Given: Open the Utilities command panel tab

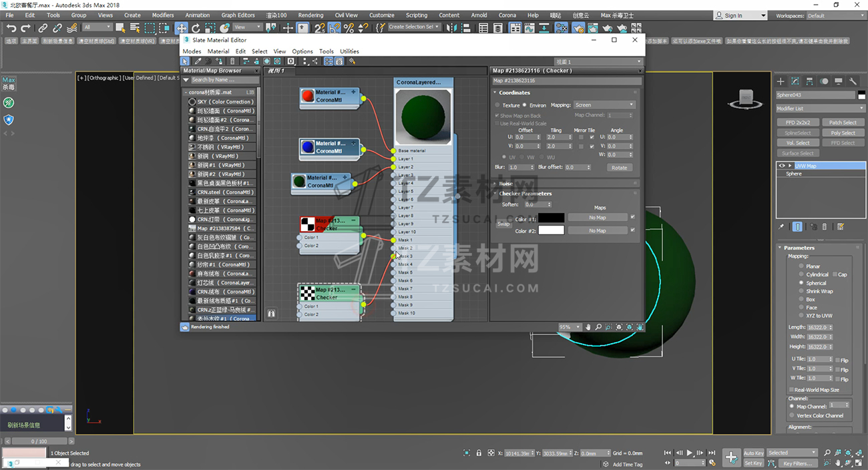Looking at the screenshot, I should coord(853,81).
